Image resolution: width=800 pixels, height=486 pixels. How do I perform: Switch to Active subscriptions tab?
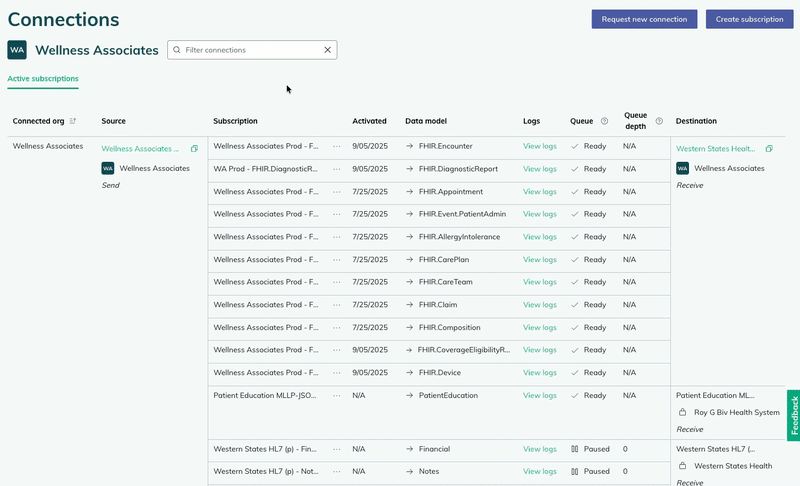click(43, 79)
